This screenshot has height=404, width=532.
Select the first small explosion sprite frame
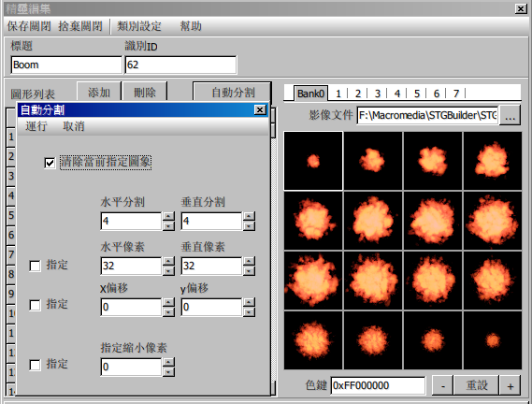[313, 161]
